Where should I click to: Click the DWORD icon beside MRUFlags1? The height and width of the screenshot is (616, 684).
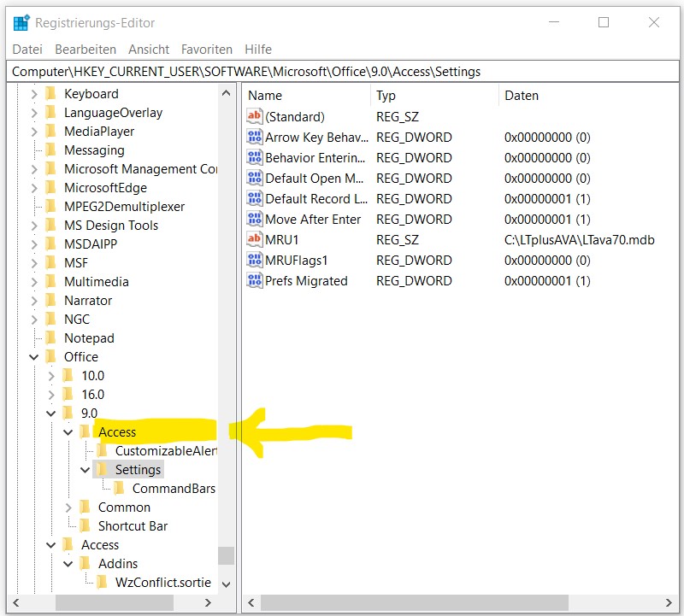(254, 260)
